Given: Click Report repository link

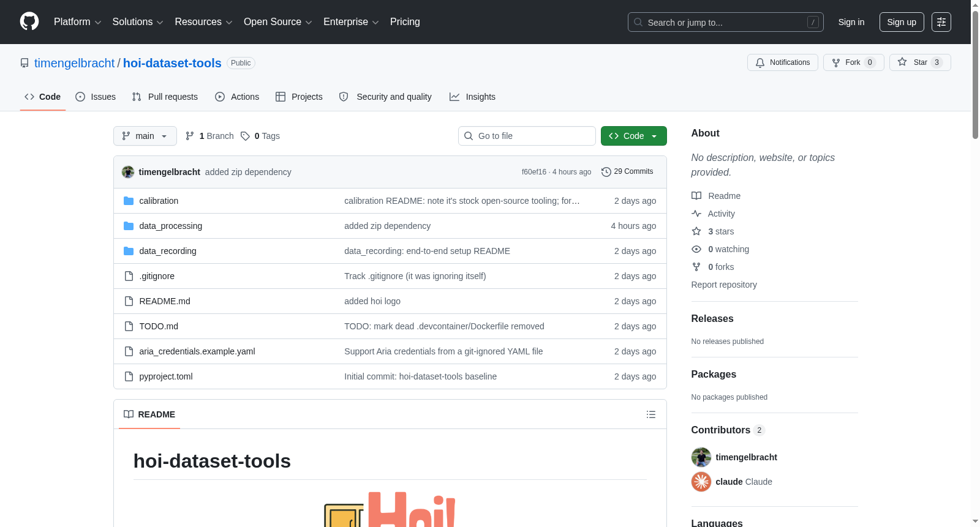Looking at the screenshot, I should pos(724,285).
